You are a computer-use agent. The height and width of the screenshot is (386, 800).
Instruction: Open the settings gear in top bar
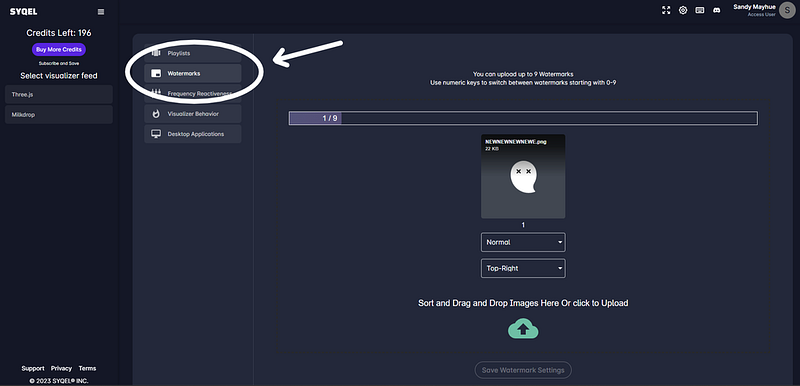(x=683, y=10)
